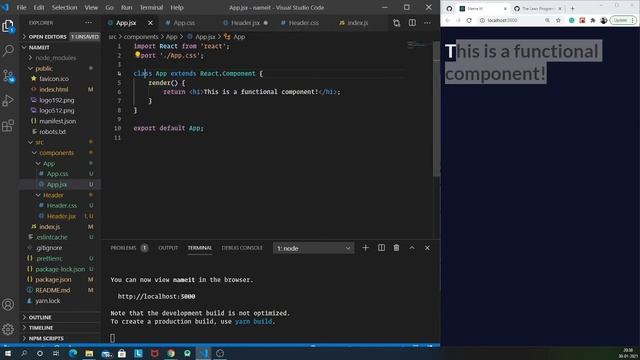Open Explorer views and more actions menu
640x360 pixels.
point(89,23)
